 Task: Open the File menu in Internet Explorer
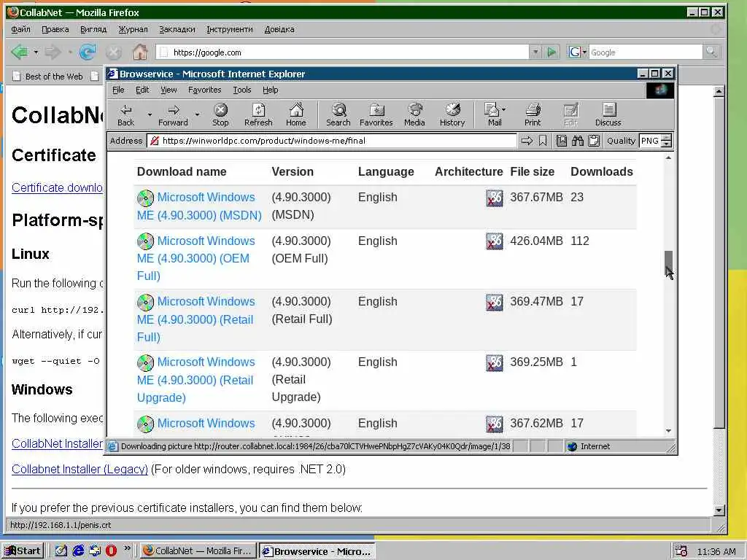click(x=118, y=90)
